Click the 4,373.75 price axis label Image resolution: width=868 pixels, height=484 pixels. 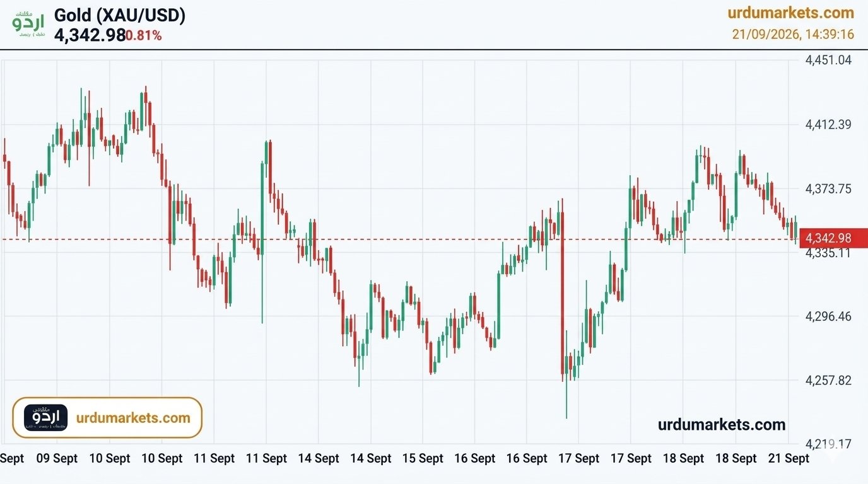pos(828,189)
